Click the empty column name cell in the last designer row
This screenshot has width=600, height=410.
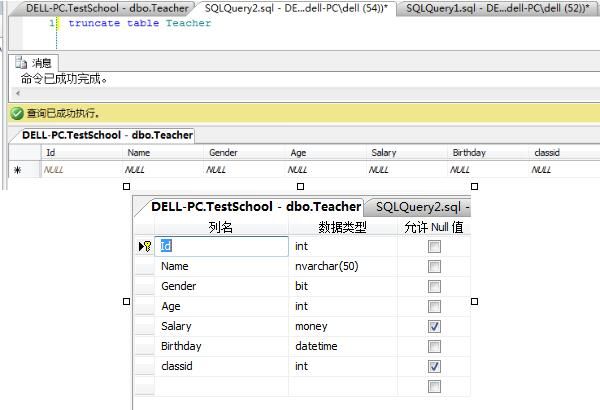(x=221, y=386)
